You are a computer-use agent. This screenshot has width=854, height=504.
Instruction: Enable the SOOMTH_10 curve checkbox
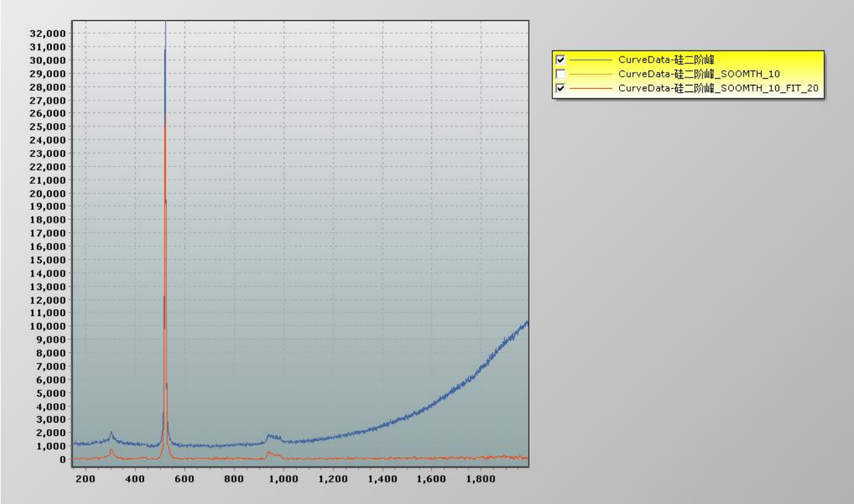(560, 73)
